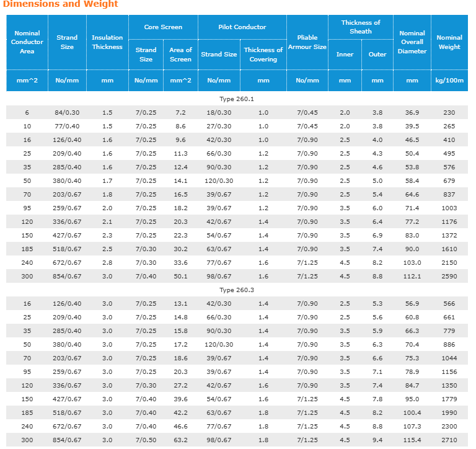Select the overall diameter value "58.4"
The width and height of the screenshot is (476, 449).
tap(412, 181)
